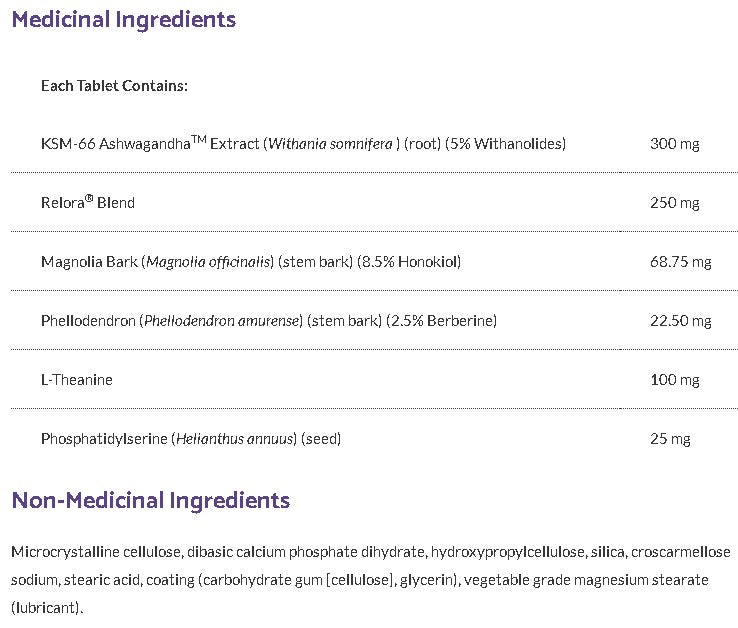Select the Phosphatidylserine ingredient name

click(x=105, y=439)
